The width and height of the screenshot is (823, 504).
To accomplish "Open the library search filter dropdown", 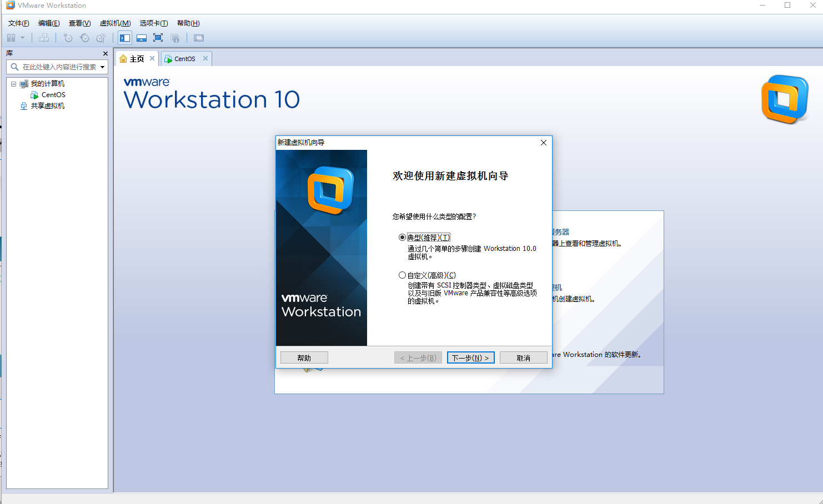I will pos(102,67).
